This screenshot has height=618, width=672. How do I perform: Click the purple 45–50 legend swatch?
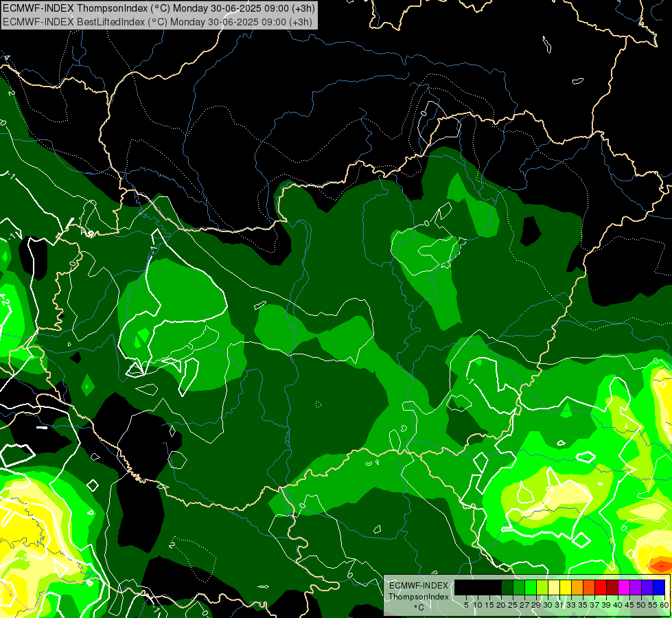pos(636,588)
